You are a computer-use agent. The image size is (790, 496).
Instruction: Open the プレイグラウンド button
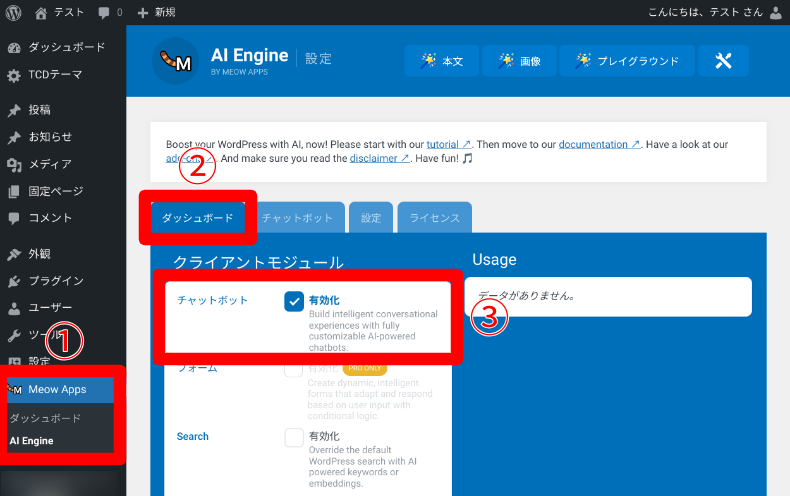click(627, 61)
